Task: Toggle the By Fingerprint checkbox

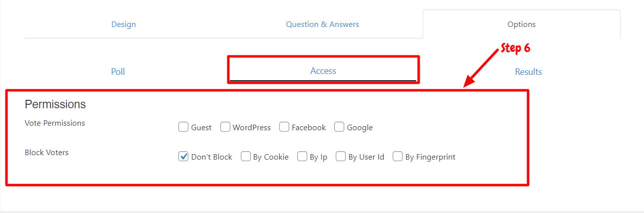Action: pos(398,156)
